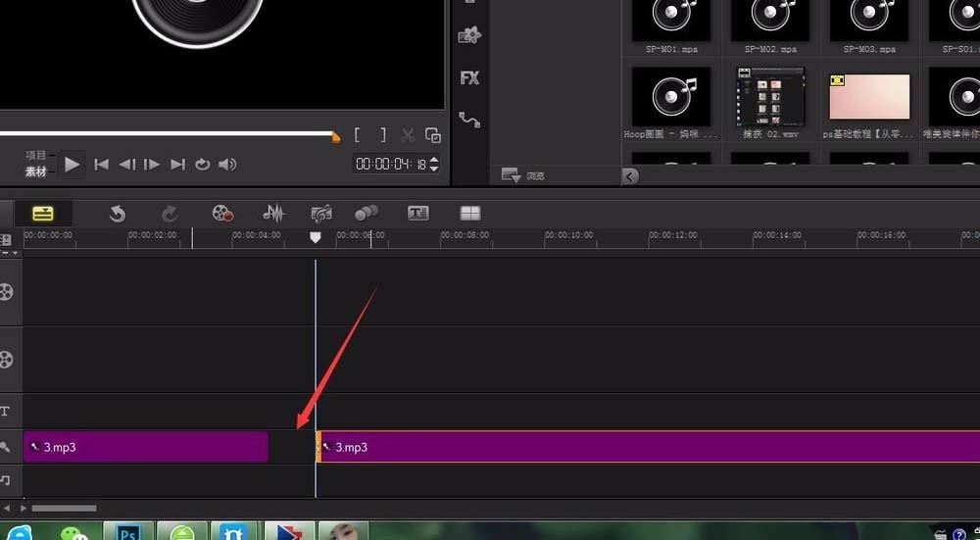The width and height of the screenshot is (980, 540).
Task: Switch preview mode to 素材 (Clip)
Action: (x=36, y=172)
